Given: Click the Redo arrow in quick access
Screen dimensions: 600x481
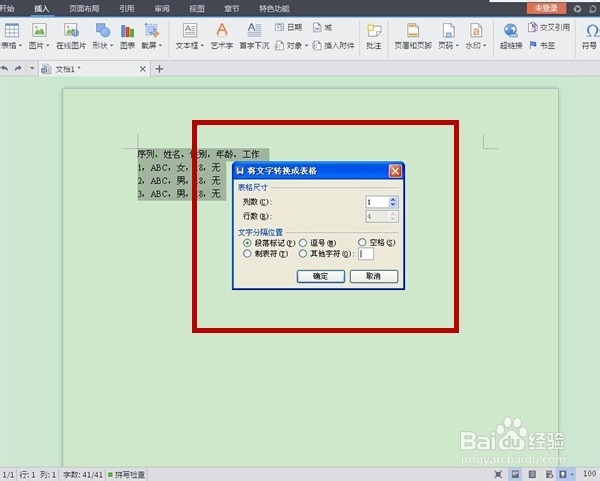Looking at the screenshot, I should [18, 68].
